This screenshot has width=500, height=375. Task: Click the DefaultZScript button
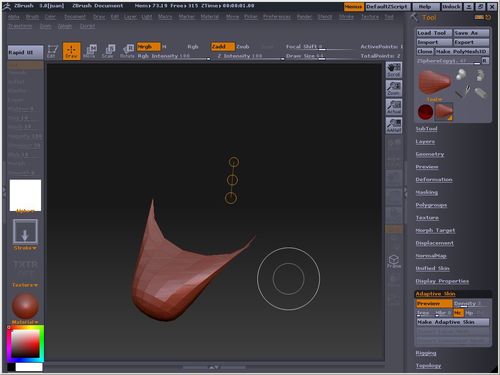point(387,7)
